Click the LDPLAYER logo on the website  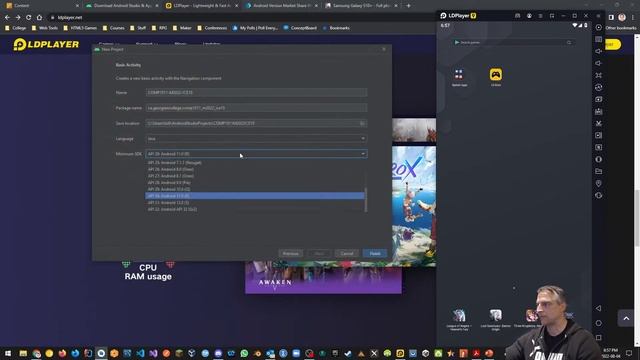[46, 44]
